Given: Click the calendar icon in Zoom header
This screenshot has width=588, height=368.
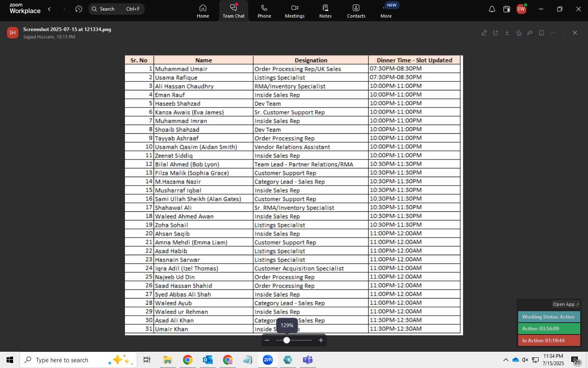Looking at the screenshot, I should pyautogui.click(x=507, y=9).
